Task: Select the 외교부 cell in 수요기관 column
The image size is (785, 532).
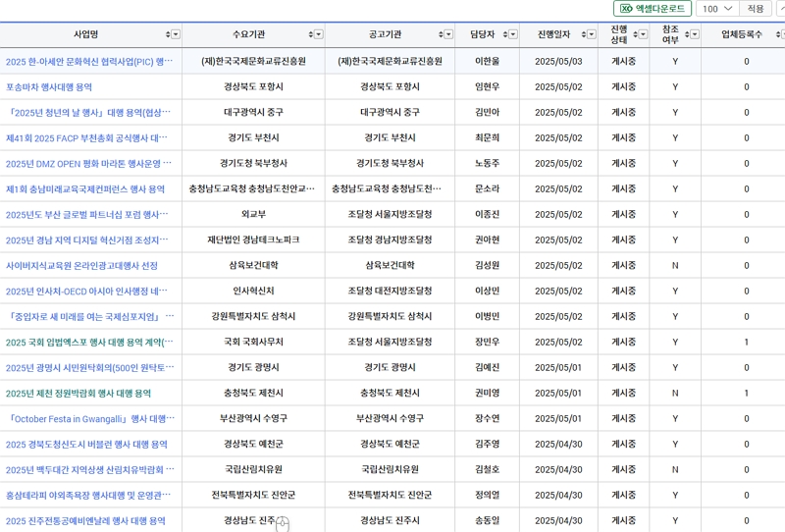Action: pyautogui.click(x=253, y=215)
